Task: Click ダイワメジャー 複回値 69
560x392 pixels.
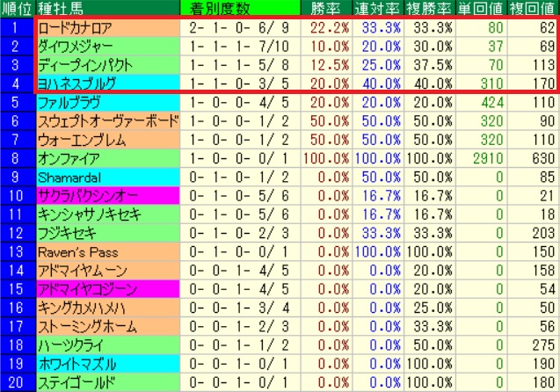Action: coord(534,46)
